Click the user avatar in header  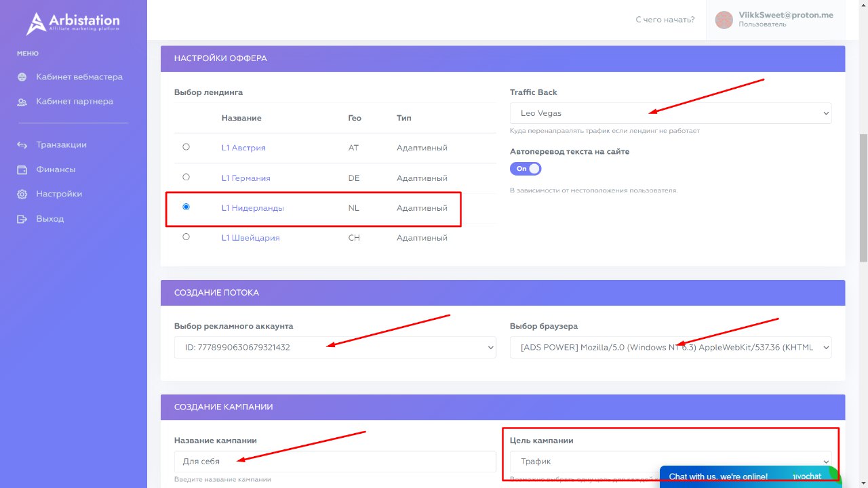(724, 20)
